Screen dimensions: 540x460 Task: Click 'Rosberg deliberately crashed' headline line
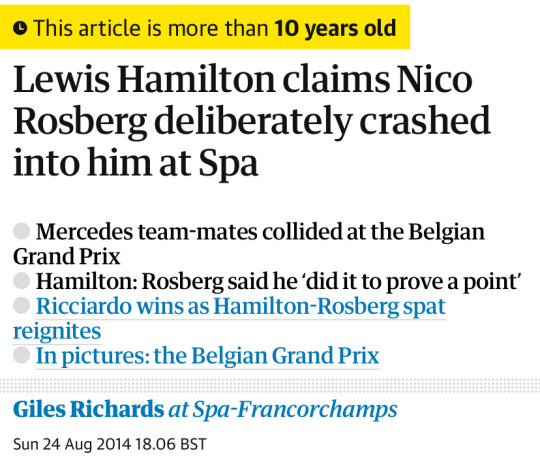(252, 121)
